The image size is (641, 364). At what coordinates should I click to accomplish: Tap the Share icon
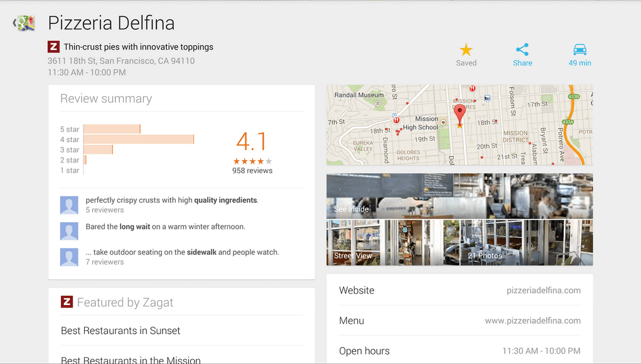tap(522, 50)
